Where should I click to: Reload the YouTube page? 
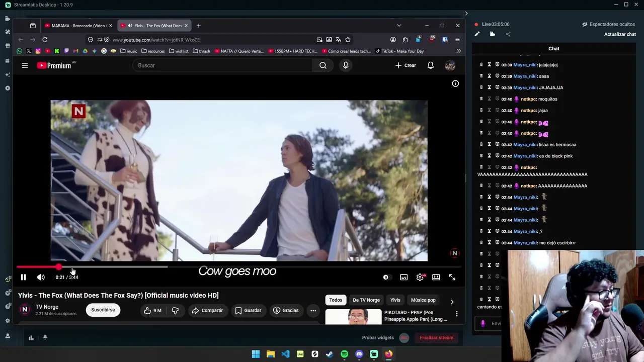pos(45,40)
